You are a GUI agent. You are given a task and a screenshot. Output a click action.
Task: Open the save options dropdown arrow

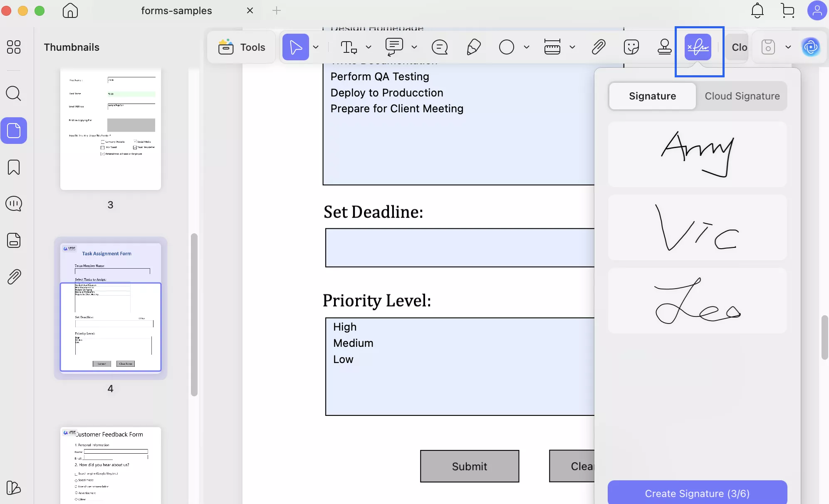(788, 47)
